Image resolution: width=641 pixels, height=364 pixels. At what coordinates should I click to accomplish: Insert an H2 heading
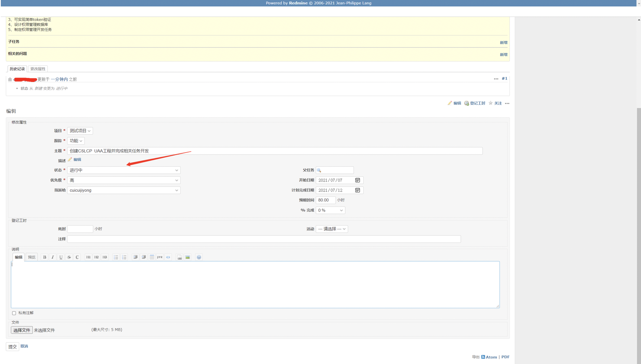[x=96, y=257]
